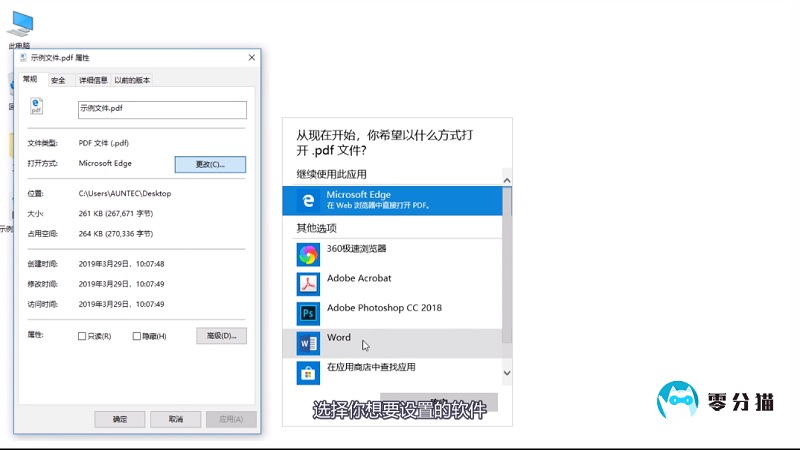Toggle the 隐藏 hidden checkbox

point(137,336)
